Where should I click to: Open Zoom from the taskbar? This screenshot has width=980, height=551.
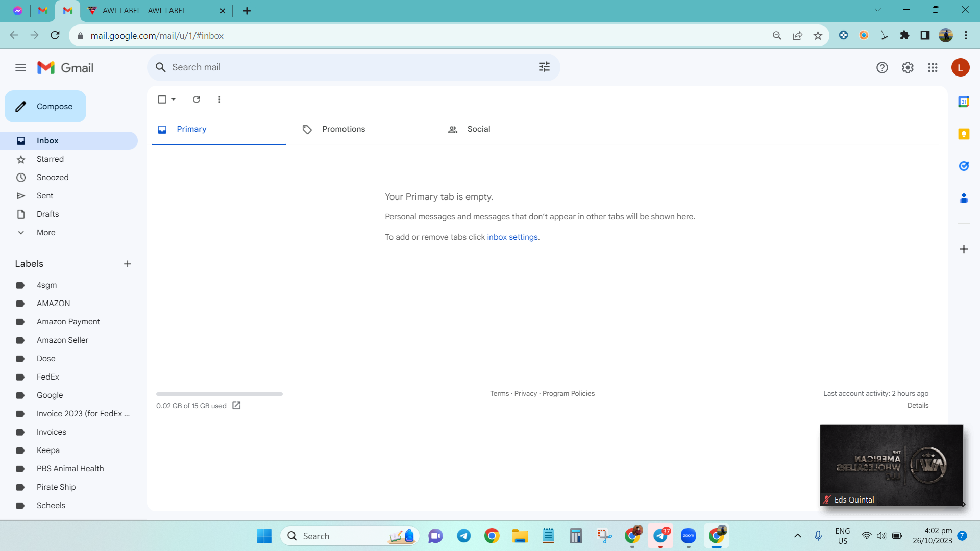tap(689, 536)
